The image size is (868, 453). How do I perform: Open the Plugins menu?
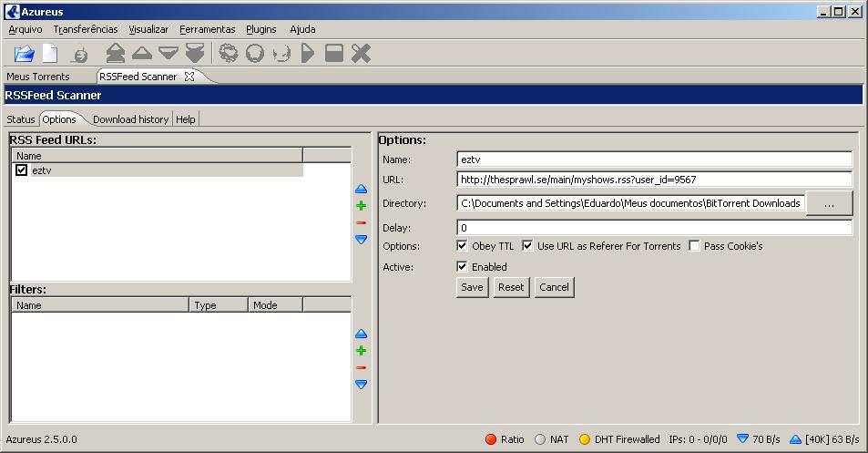pos(261,29)
